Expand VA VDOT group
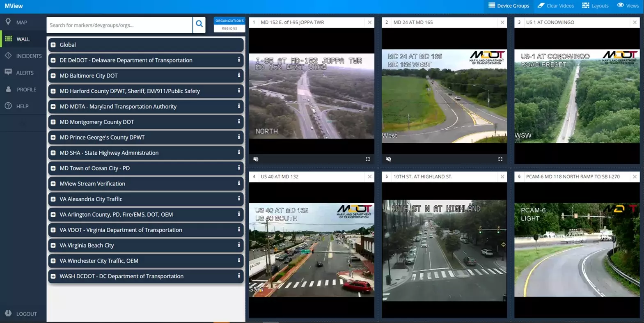The width and height of the screenshot is (644, 323). coord(53,230)
